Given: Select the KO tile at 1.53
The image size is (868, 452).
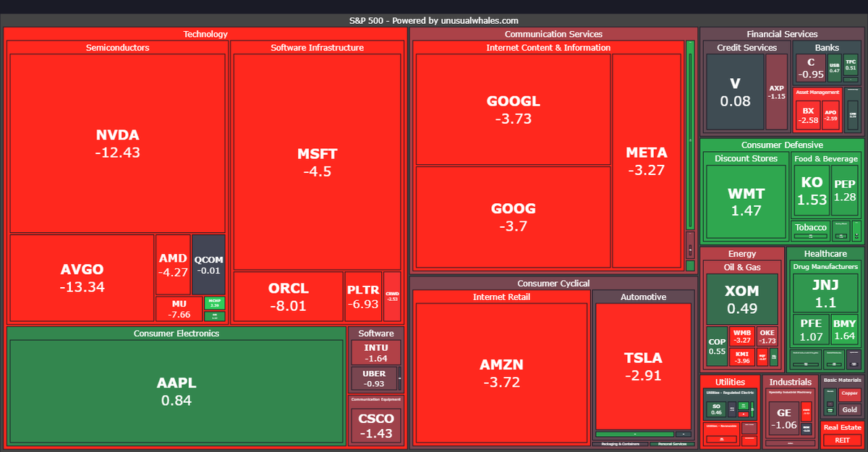Looking at the screenshot, I should pos(812,190).
